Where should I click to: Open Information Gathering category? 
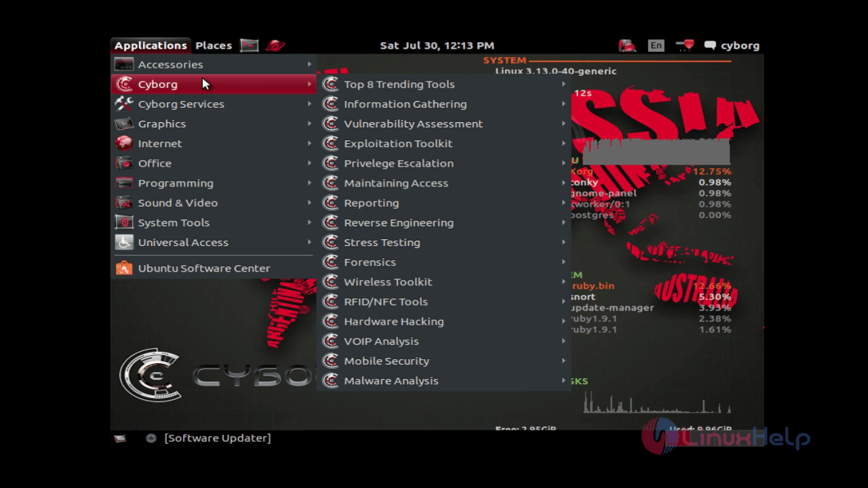pos(444,104)
